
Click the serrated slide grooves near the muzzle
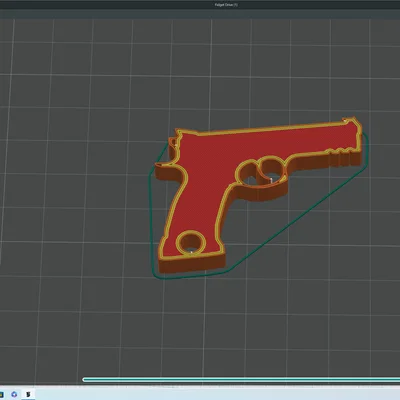340,152
